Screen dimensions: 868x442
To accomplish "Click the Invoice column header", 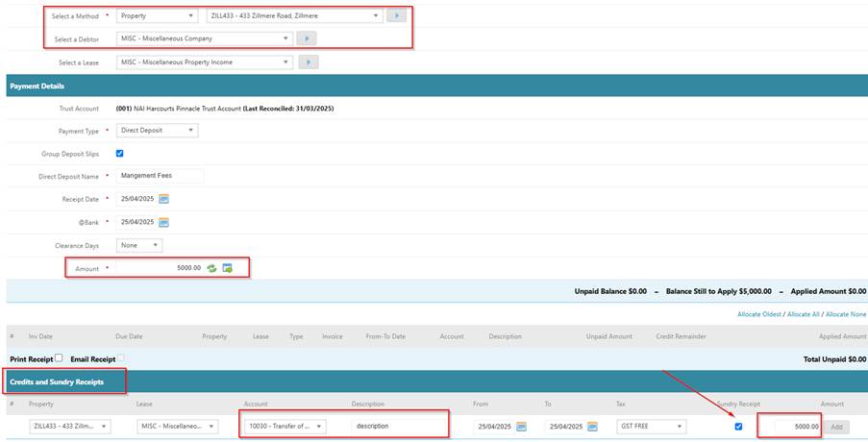I will (333, 336).
